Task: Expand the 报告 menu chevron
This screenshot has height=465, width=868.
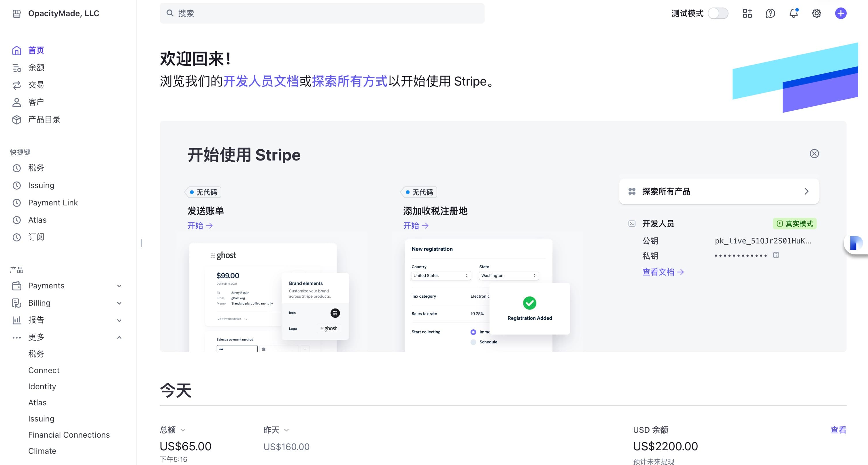Action: 119,320
